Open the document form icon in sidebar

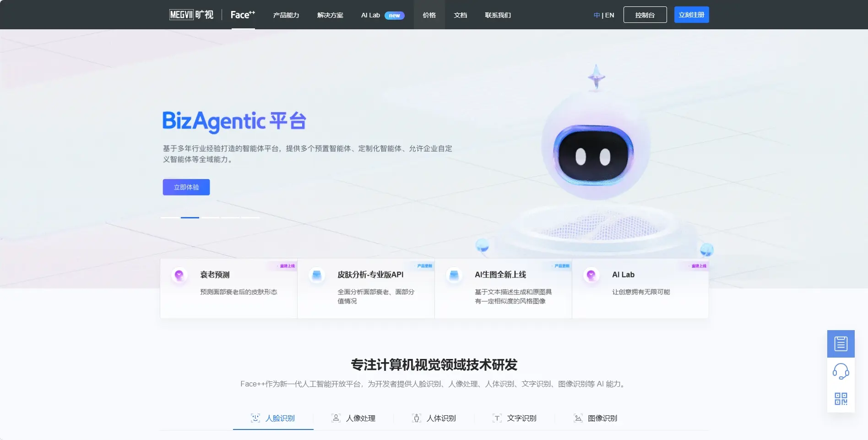(x=841, y=343)
